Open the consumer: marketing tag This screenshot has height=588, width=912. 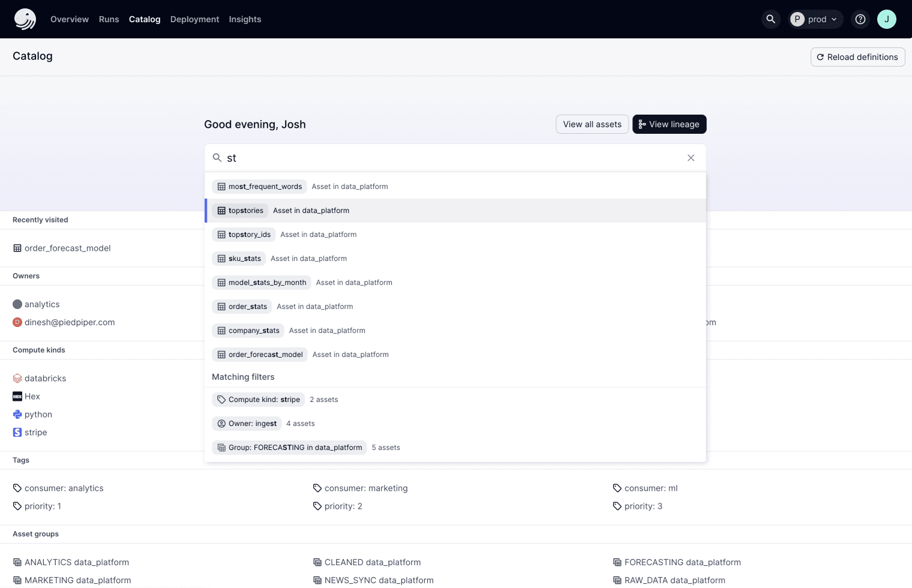(x=365, y=488)
